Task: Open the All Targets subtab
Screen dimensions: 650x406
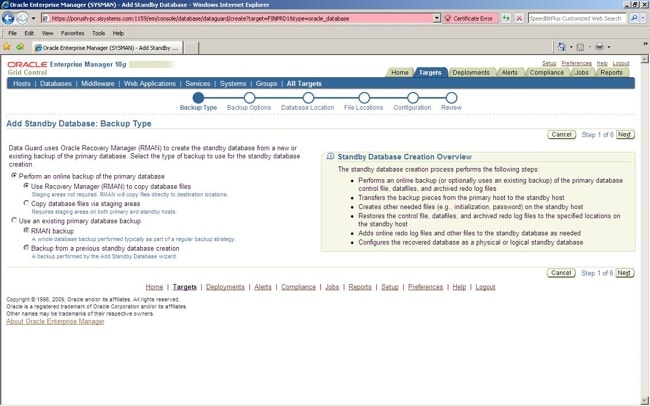Action: [x=304, y=84]
